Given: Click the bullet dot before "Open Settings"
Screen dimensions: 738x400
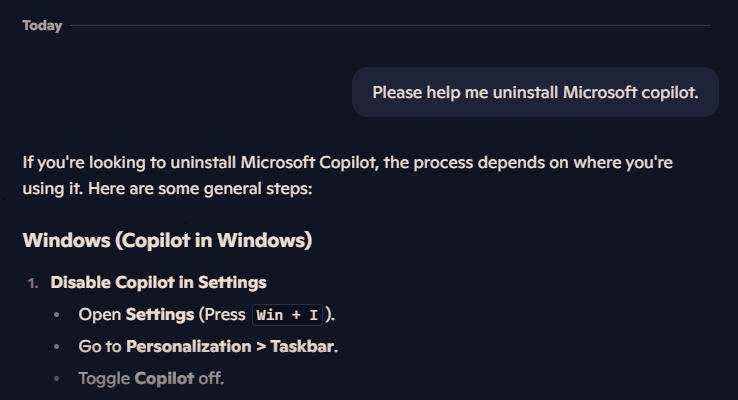Looking at the screenshot, I should pos(58,315).
